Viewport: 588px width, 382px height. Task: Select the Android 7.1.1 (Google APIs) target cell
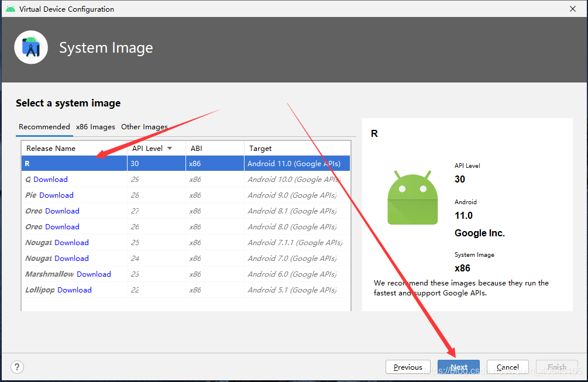click(x=297, y=242)
